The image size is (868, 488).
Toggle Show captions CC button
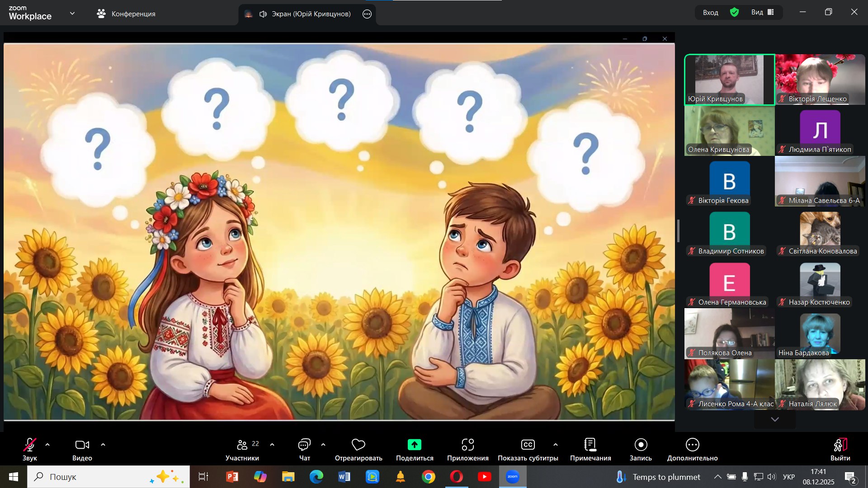pos(528,445)
